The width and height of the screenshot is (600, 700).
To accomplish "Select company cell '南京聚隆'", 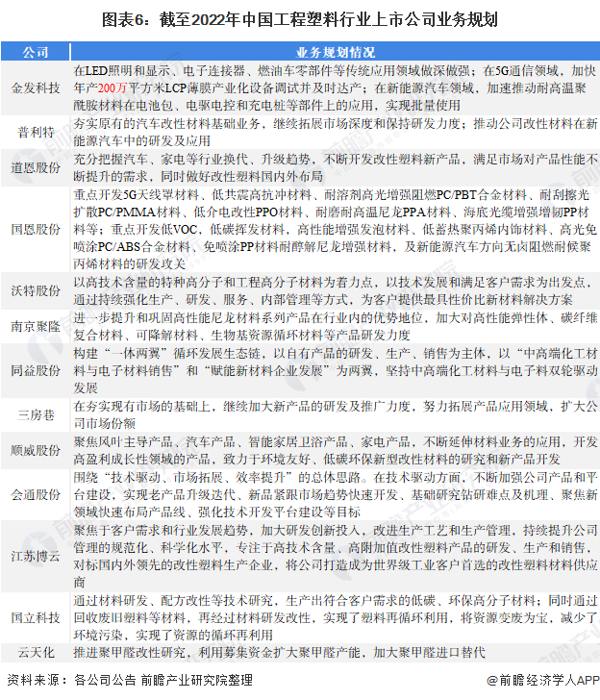I will click(x=36, y=326).
